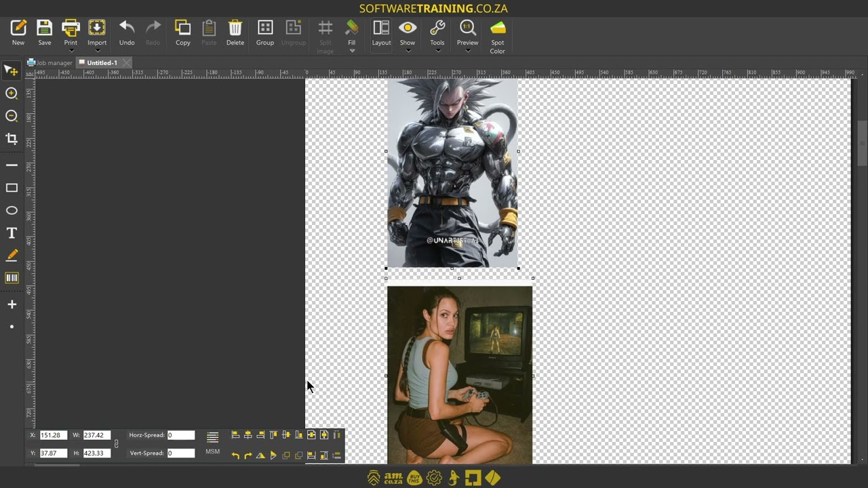Close the Untitled-1 tab
This screenshot has height=488, width=868.
[x=127, y=63]
